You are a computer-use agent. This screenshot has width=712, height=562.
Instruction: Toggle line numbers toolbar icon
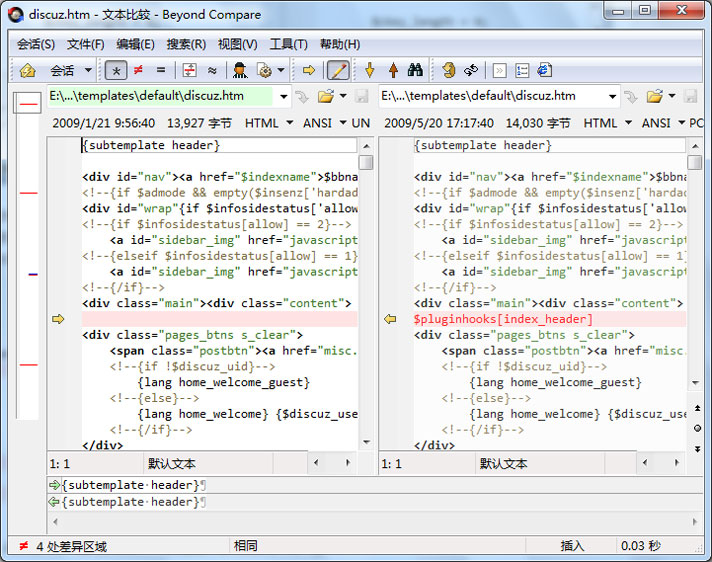tap(522, 70)
